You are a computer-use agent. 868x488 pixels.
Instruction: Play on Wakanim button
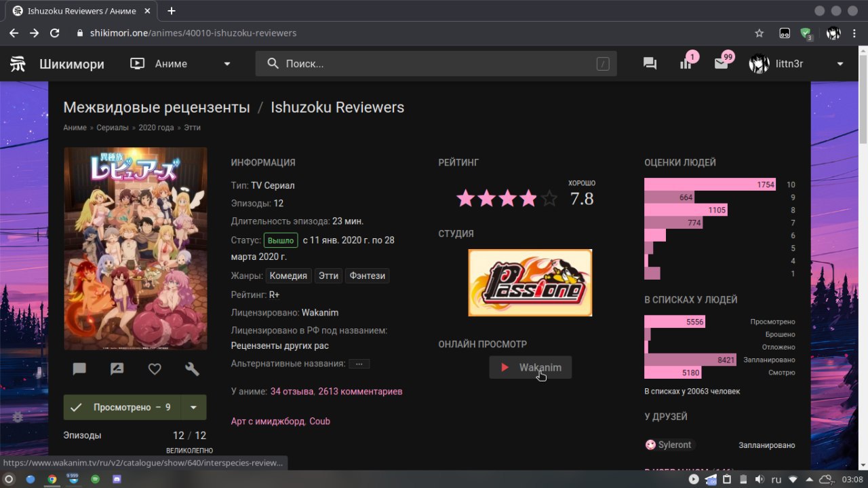point(530,367)
